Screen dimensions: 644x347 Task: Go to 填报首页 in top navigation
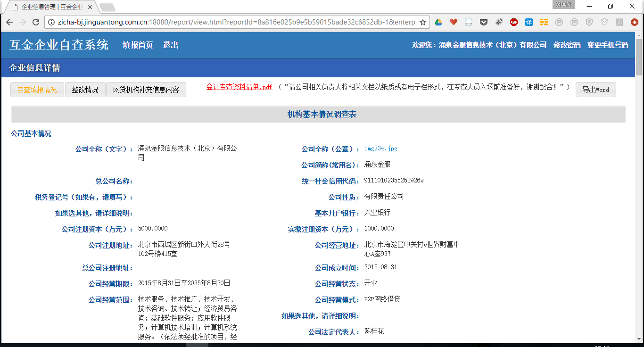coord(138,45)
